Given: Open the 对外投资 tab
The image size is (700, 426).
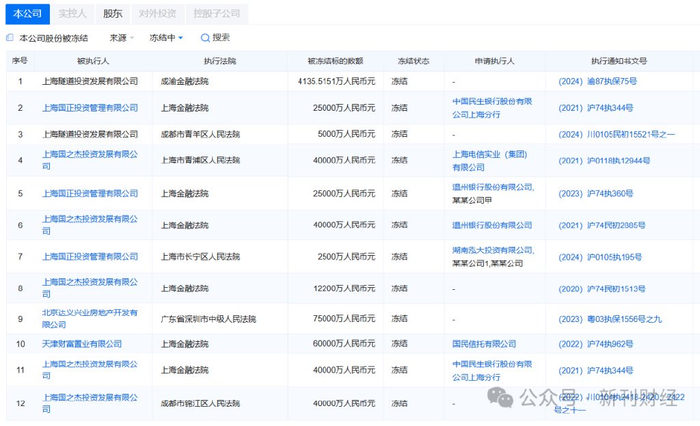Looking at the screenshot, I should (x=158, y=14).
